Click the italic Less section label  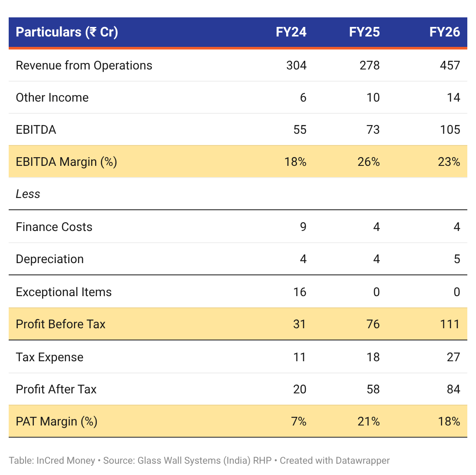28,194
